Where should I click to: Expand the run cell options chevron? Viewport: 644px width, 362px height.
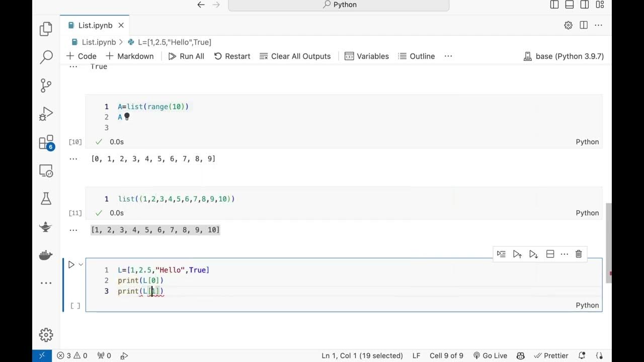point(80,264)
